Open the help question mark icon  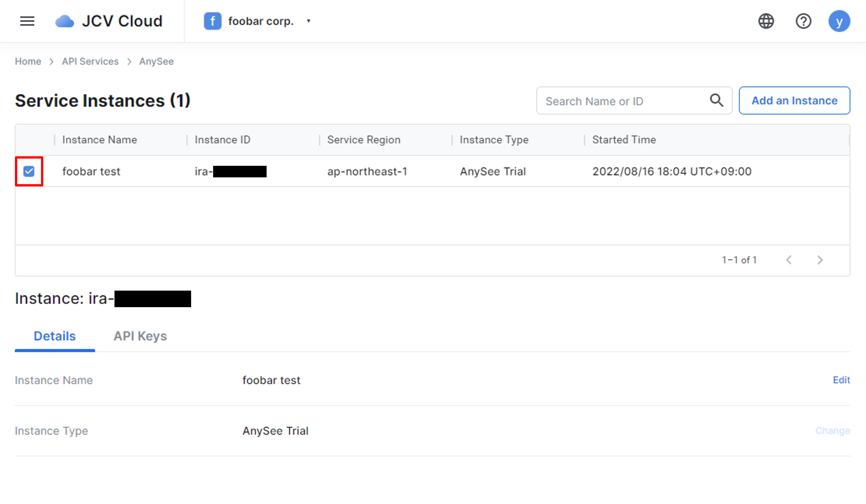[x=803, y=21]
